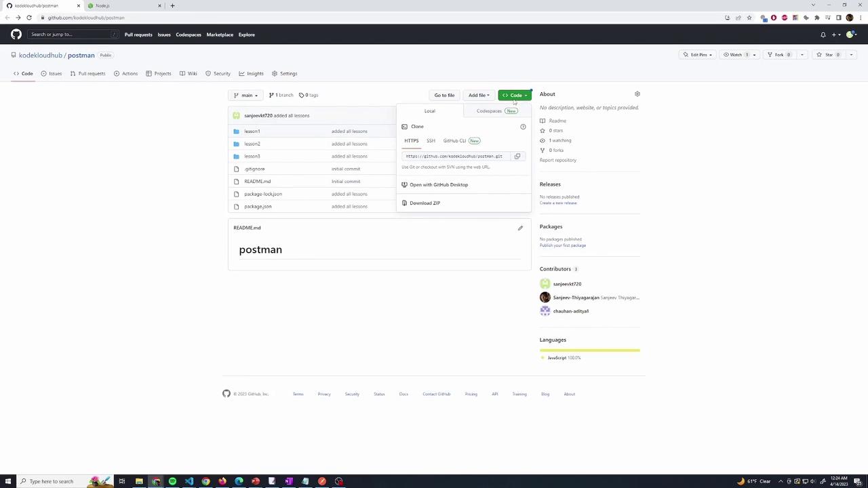Open the user avatar menu
868x488 pixels.
point(852,35)
